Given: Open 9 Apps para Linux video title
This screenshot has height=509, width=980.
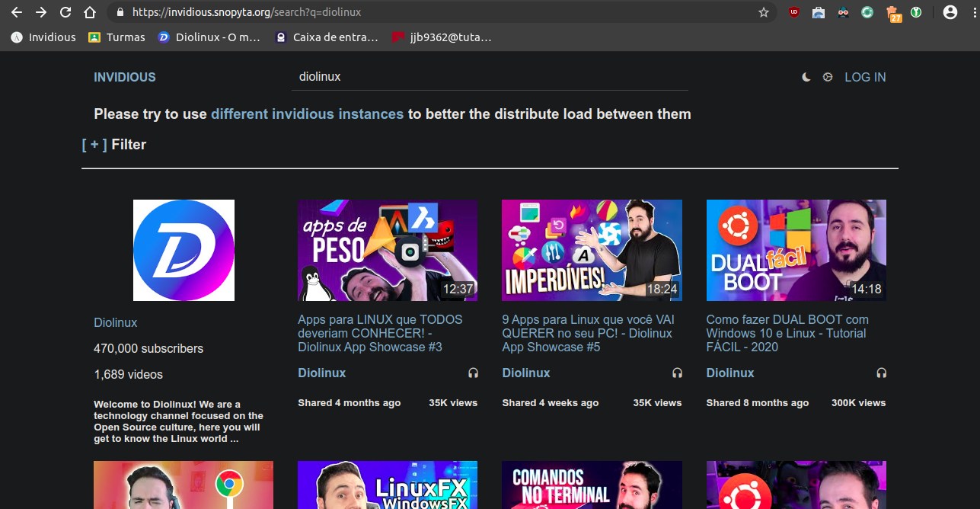Looking at the screenshot, I should 588,333.
